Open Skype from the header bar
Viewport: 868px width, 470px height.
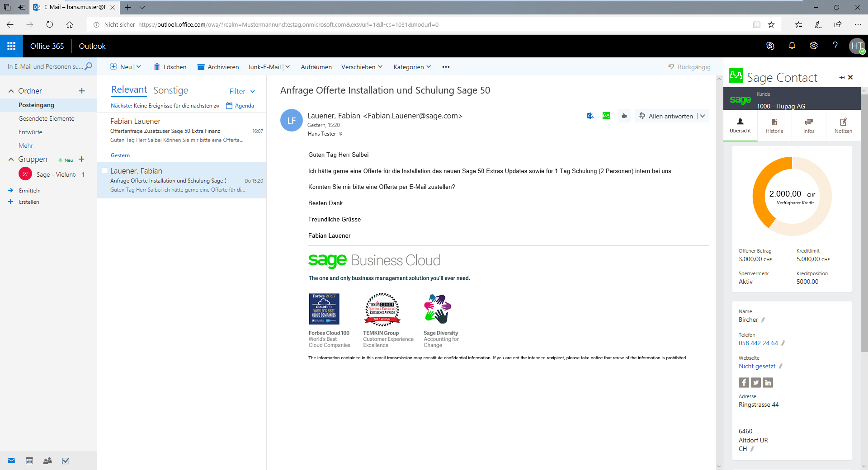click(x=770, y=46)
